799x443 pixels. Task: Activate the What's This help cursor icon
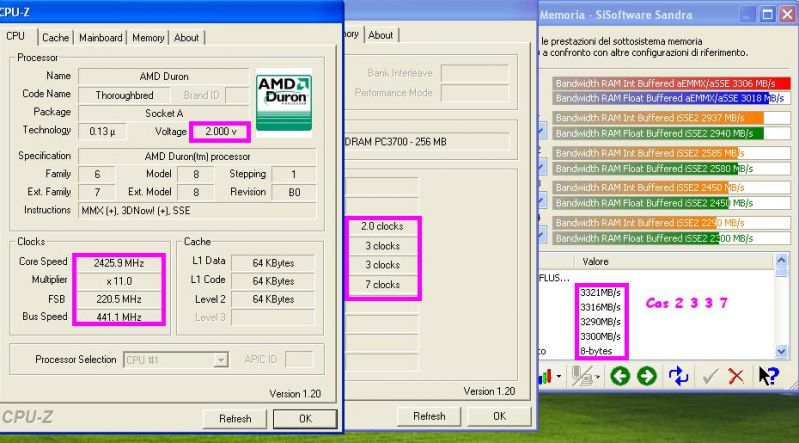pos(768,376)
